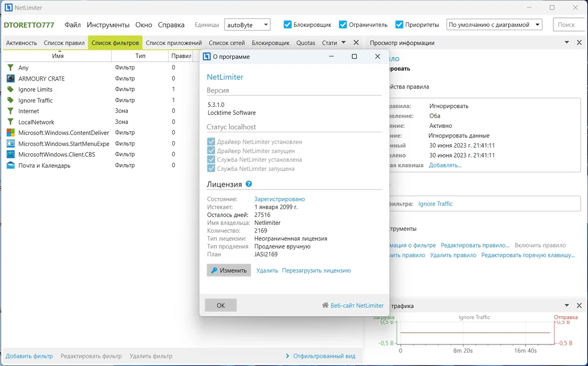Click the ARMOURY CRATE app icon
The image size is (588, 366).
(x=10, y=78)
